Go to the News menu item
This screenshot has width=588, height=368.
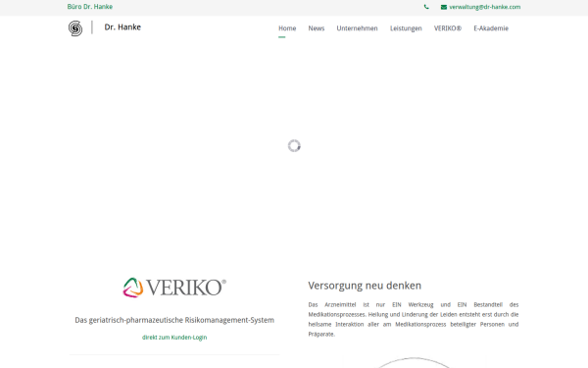(x=317, y=28)
